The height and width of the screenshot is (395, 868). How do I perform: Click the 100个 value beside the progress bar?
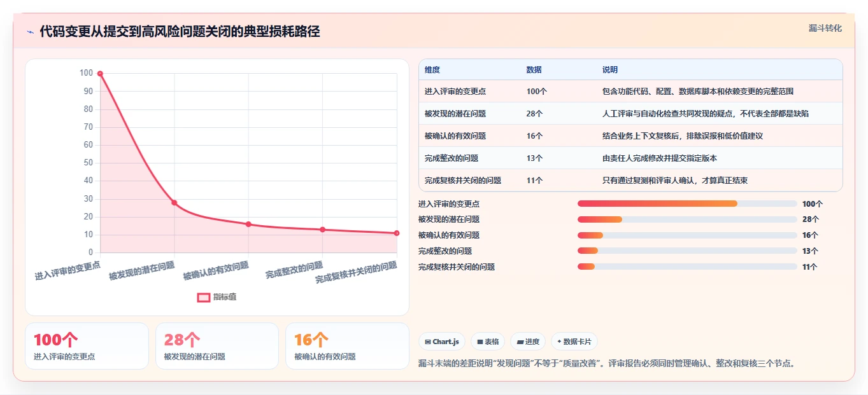813,204
